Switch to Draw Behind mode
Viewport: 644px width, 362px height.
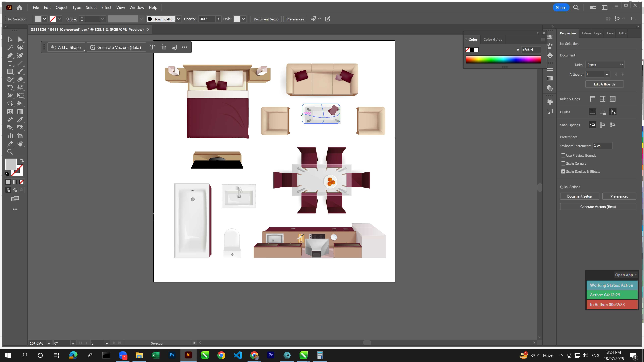15,190
